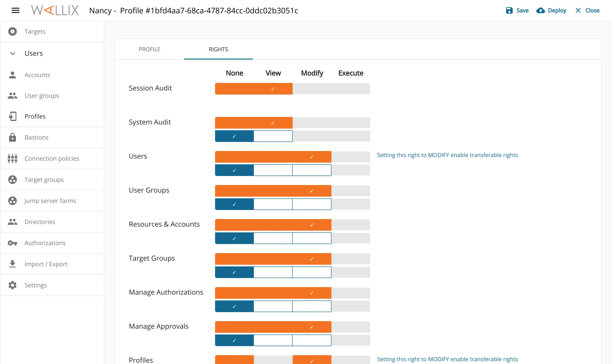Viewport: 612px width, 364px height.
Task: Select System Audit blue View box
Action: coord(273,136)
